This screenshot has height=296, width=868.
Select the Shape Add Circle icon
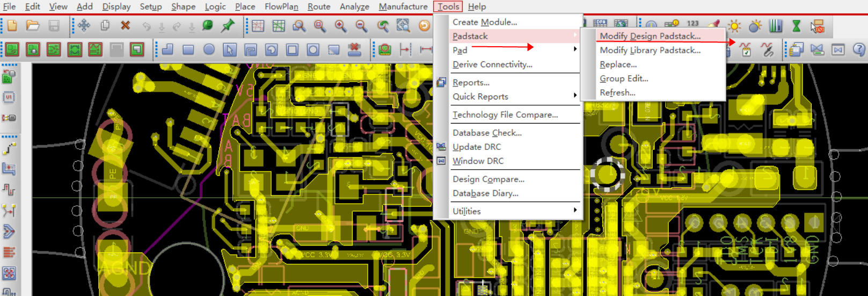209,50
